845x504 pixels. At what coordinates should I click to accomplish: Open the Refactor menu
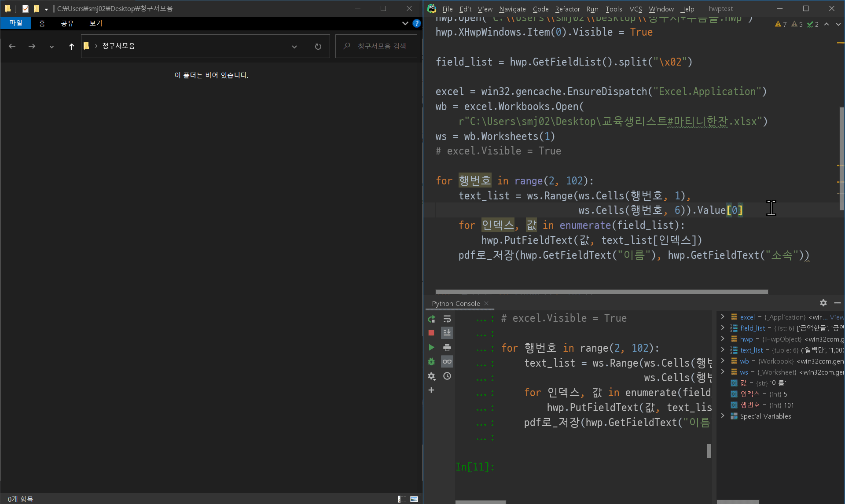(x=567, y=9)
